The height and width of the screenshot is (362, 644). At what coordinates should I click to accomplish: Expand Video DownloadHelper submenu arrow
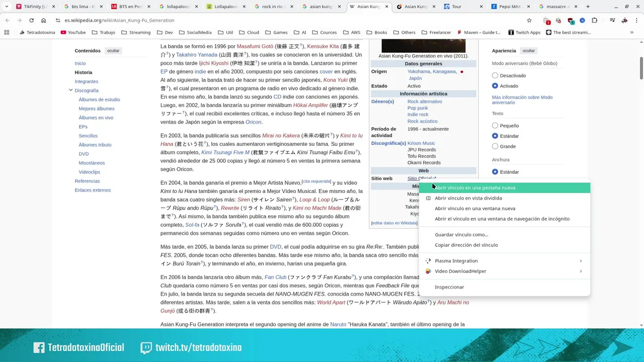point(581,271)
